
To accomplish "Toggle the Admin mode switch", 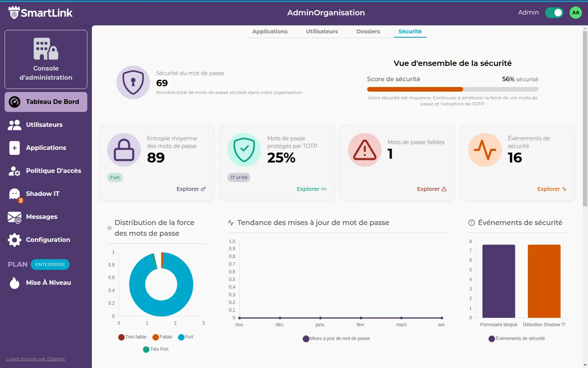I will (x=554, y=13).
